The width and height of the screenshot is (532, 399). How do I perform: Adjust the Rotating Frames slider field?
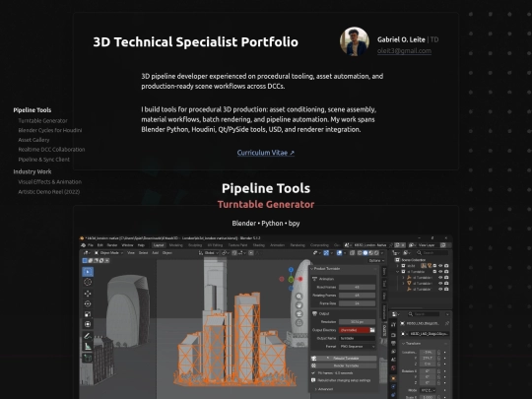pyautogui.click(x=357, y=296)
